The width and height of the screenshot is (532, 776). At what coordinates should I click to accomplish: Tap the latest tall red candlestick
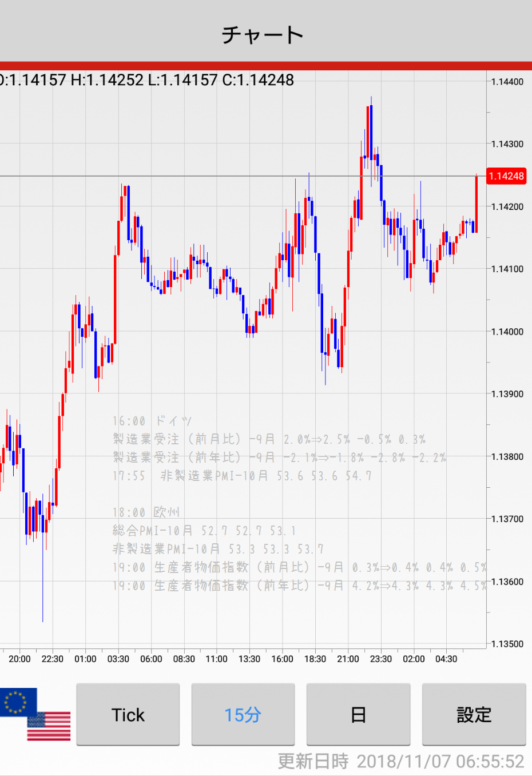(477, 203)
